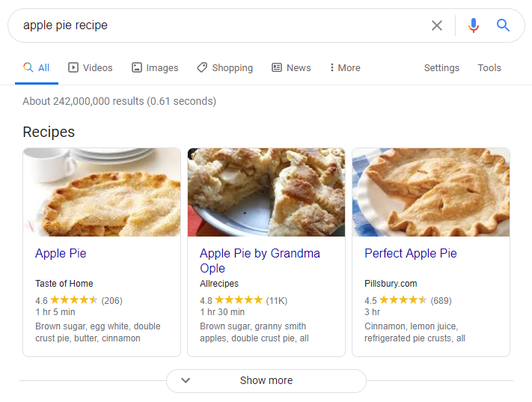Viewport: 532px width, 402px height.
Task: Click the blue magnifying glass search icon
Action: pos(503,25)
